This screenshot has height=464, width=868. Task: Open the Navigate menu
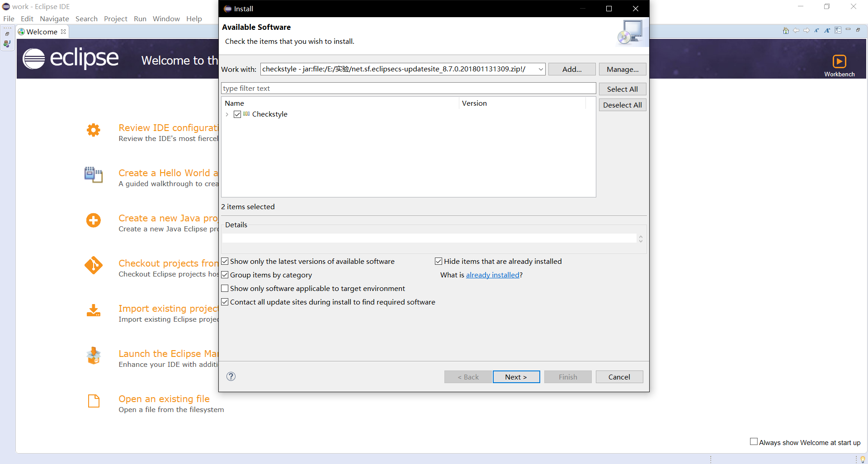pyautogui.click(x=54, y=19)
